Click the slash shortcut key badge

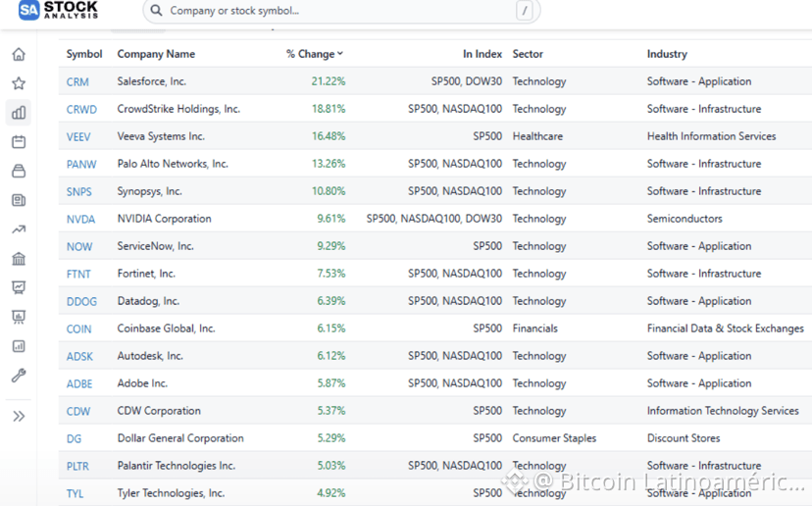[x=525, y=11]
